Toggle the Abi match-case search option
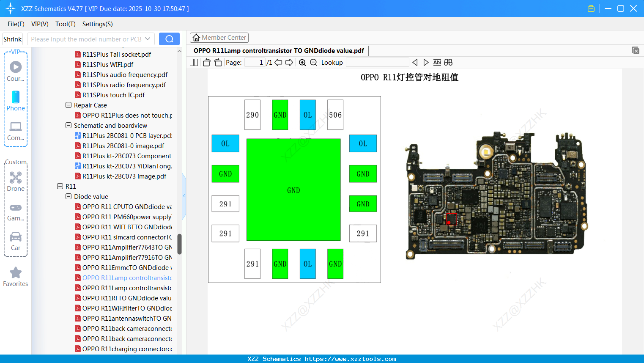The image size is (644, 363). coord(437,62)
